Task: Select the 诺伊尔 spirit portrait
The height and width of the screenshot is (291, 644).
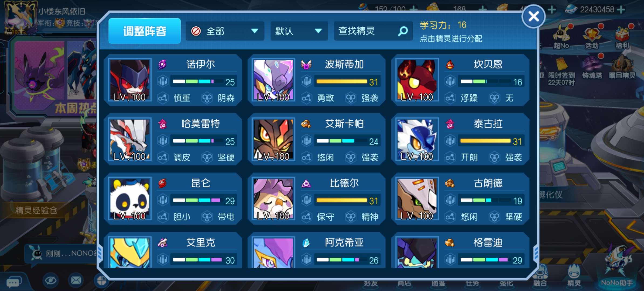Action: (130, 80)
